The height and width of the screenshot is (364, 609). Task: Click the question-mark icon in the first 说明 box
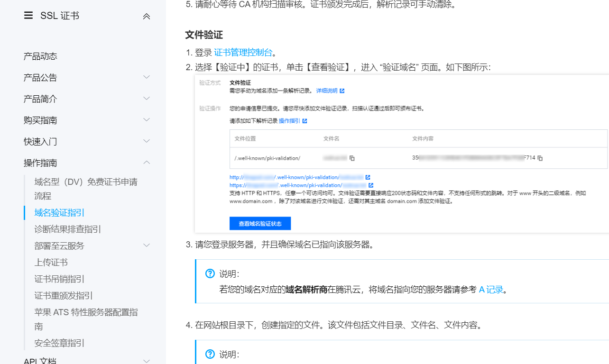(210, 273)
